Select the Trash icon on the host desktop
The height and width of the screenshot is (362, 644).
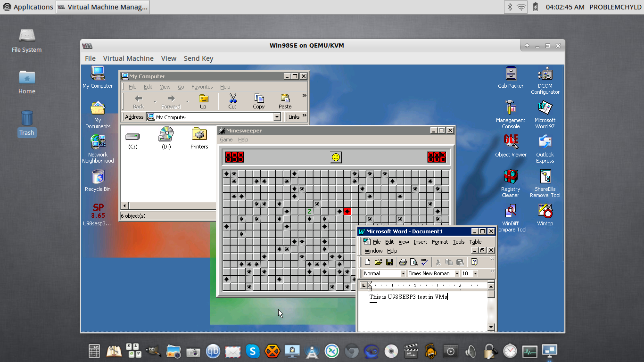pos(26,123)
